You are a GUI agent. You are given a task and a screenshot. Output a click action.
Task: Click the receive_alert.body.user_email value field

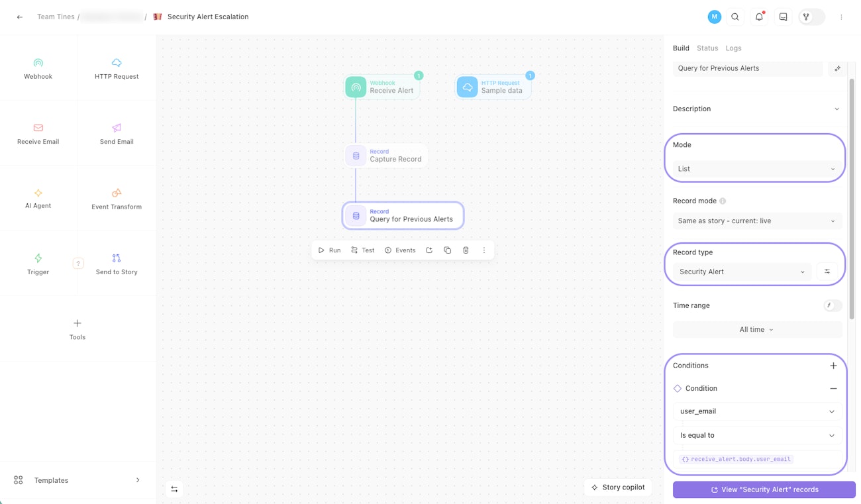[x=758, y=459]
